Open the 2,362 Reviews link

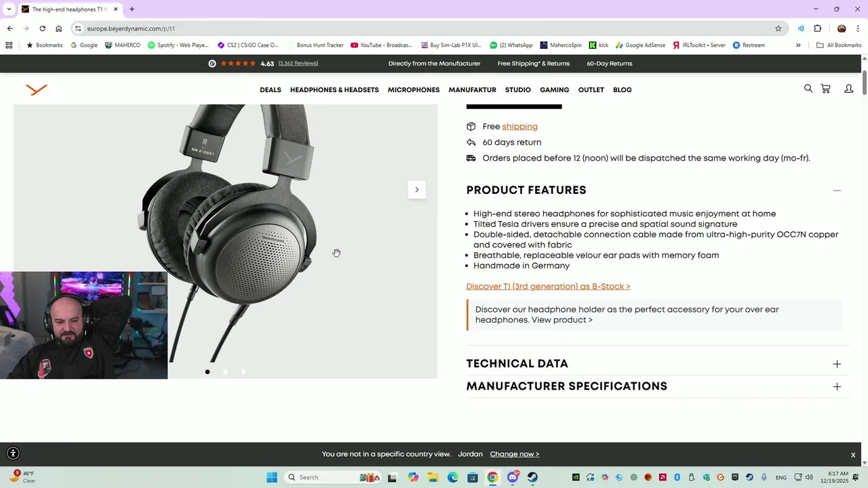click(x=298, y=63)
